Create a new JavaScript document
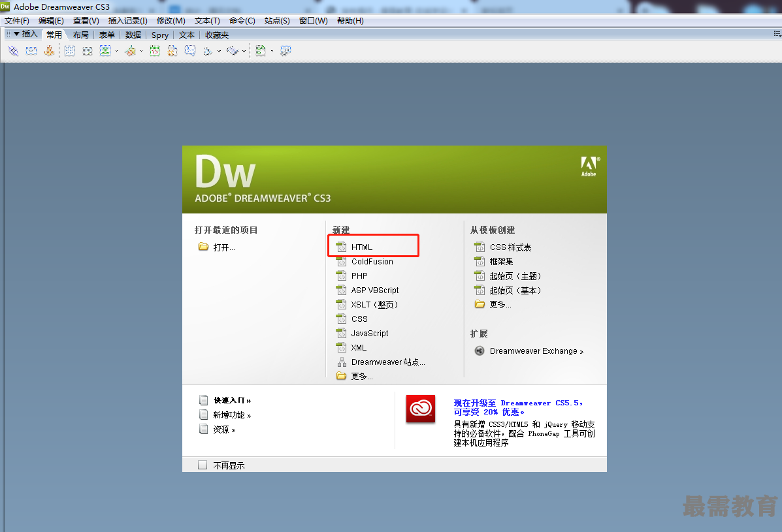Image resolution: width=782 pixels, height=532 pixels. 370,334
